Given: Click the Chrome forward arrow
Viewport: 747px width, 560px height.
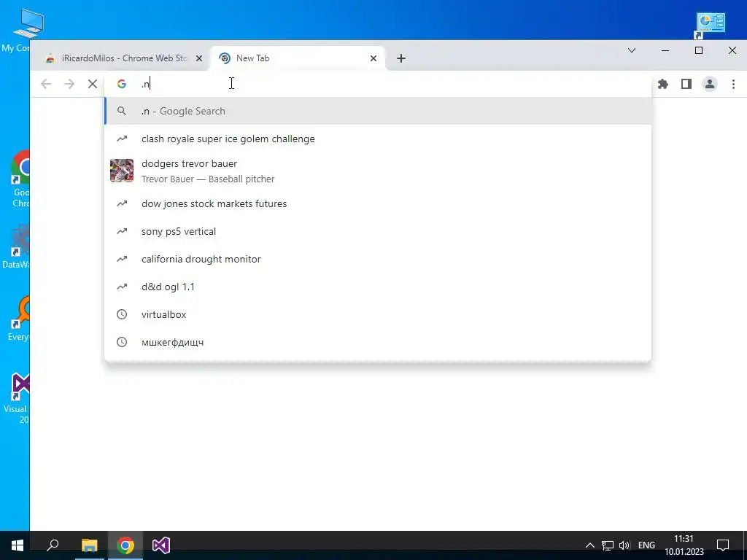Looking at the screenshot, I should (69, 85).
